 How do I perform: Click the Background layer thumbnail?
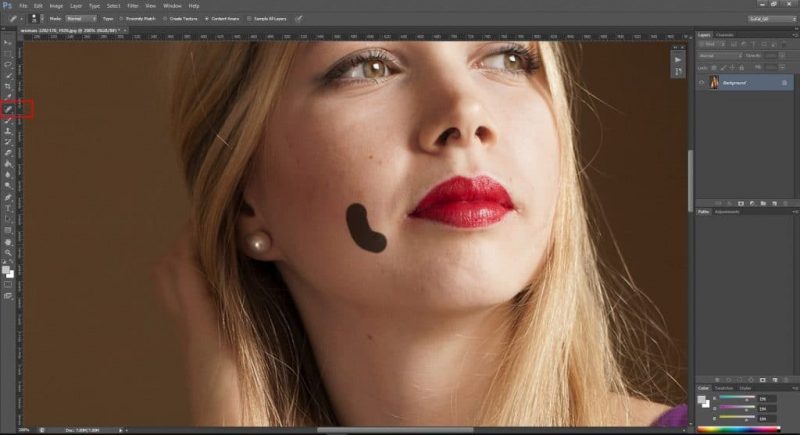pos(714,83)
